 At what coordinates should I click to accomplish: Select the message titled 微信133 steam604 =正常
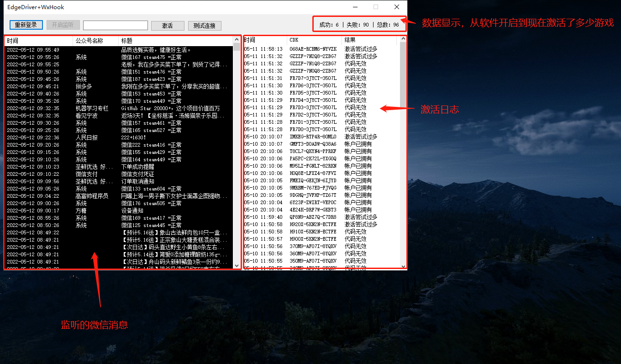tap(119, 189)
